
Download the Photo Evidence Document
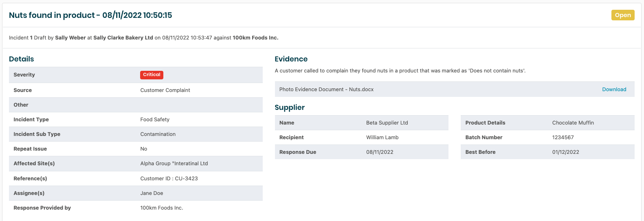pos(614,90)
